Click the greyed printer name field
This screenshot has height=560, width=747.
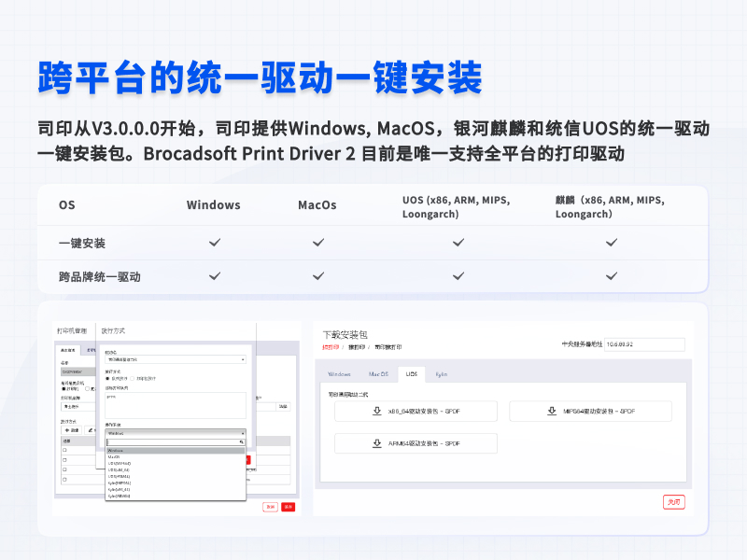click(x=78, y=371)
